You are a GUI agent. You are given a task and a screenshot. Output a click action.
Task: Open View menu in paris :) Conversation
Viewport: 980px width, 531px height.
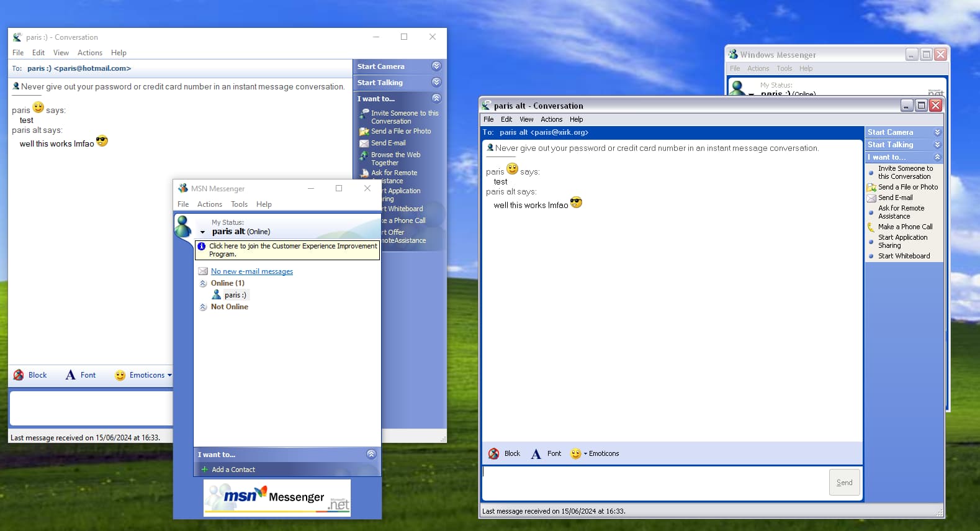[61, 53]
